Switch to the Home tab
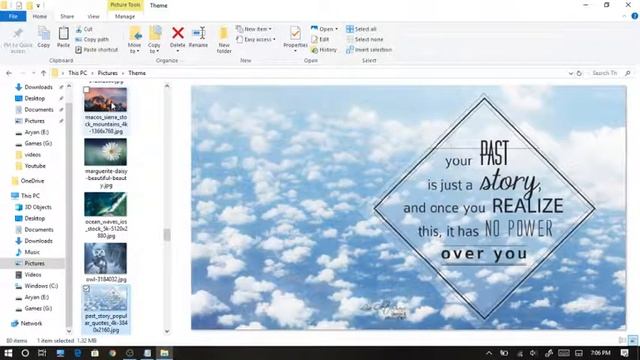Image resolution: width=640 pixels, height=360 pixels. 40,16
